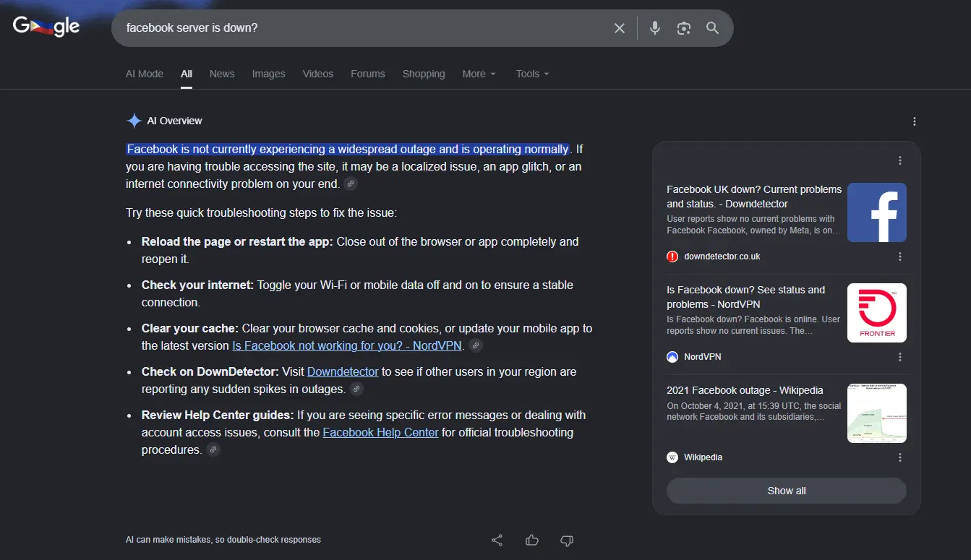Open the sources panel three-dot menu

coord(900,160)
